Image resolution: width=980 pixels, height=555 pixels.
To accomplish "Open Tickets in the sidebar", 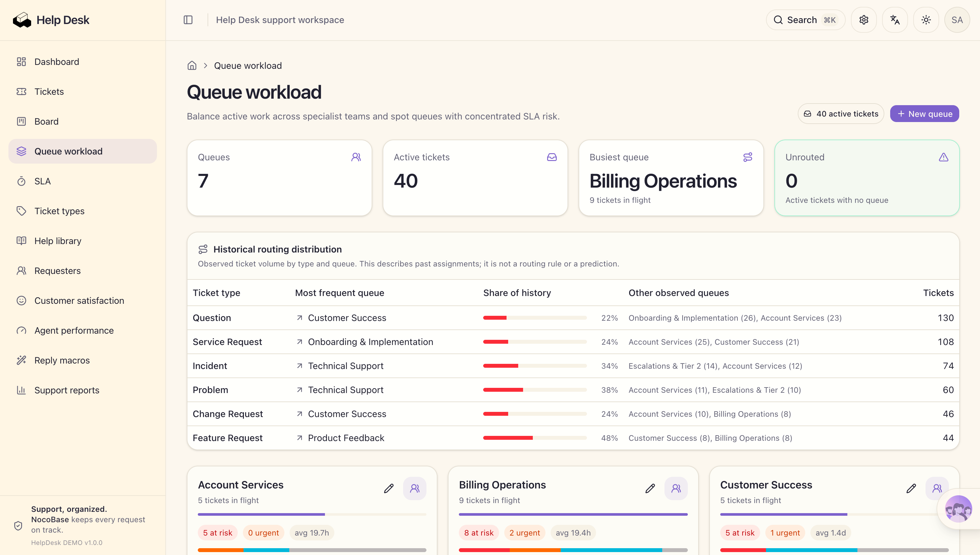I will click(x=83, y=92).
